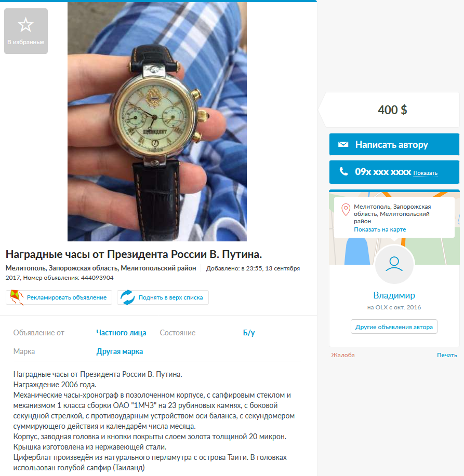This screenshot has width=464, height=476.
Task: Select Другая марка brand link
Action: (x=120, y=351)
